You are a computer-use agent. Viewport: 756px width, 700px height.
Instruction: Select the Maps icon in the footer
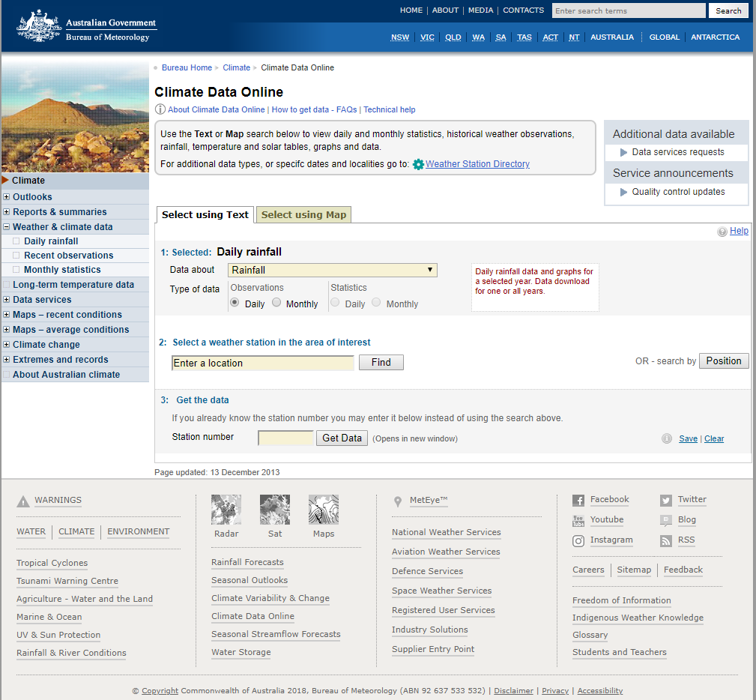[x=323, y=509]
